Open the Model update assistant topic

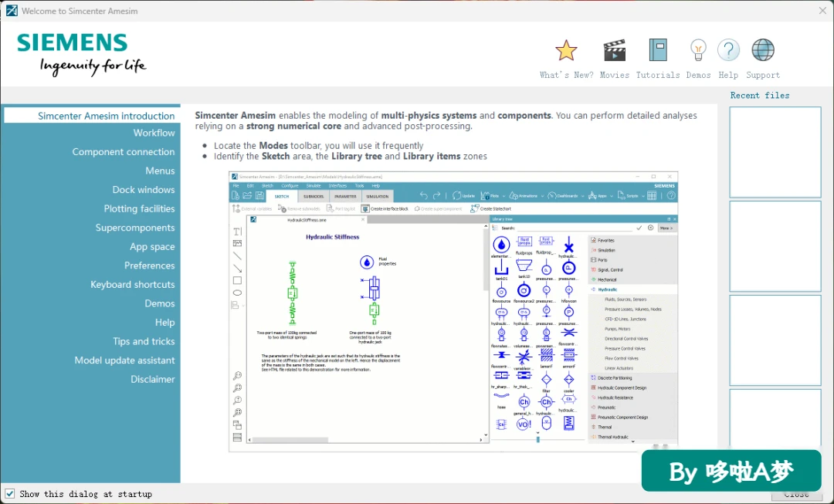tap(124, 360)
